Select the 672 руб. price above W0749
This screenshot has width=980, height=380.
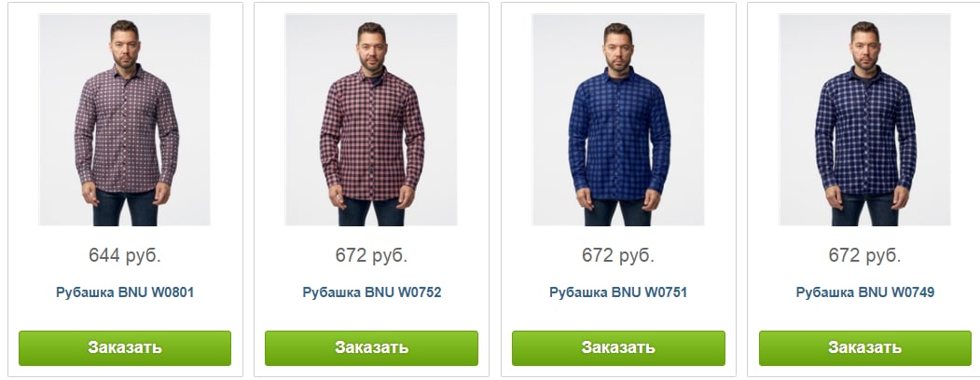(865, 255)
